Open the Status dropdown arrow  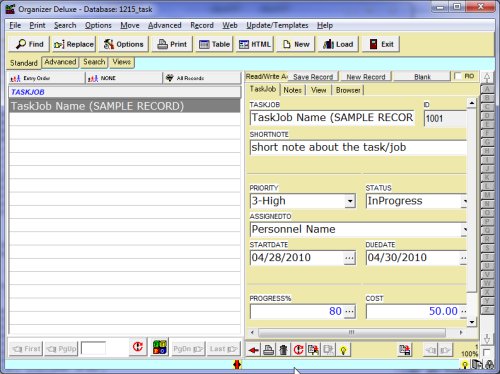464,201
